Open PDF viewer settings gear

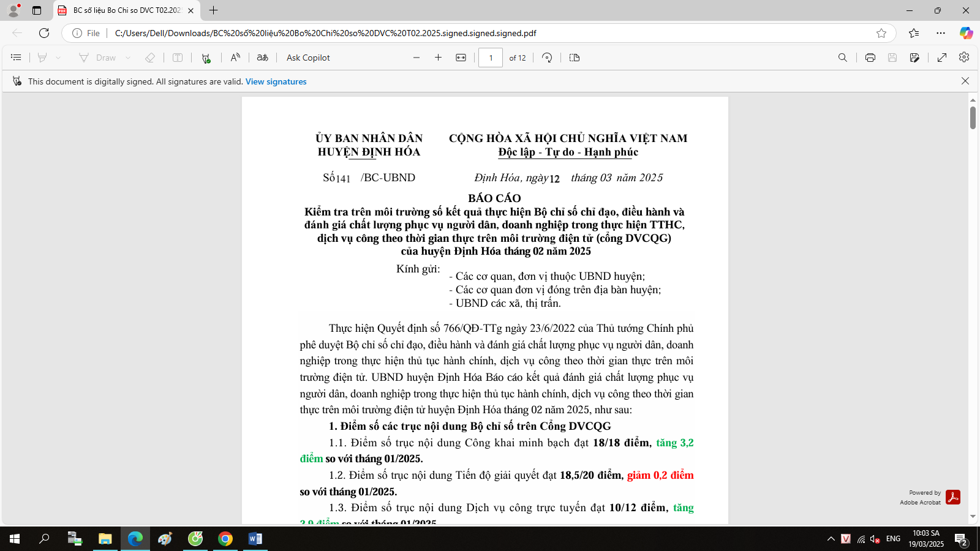[964, 57]
